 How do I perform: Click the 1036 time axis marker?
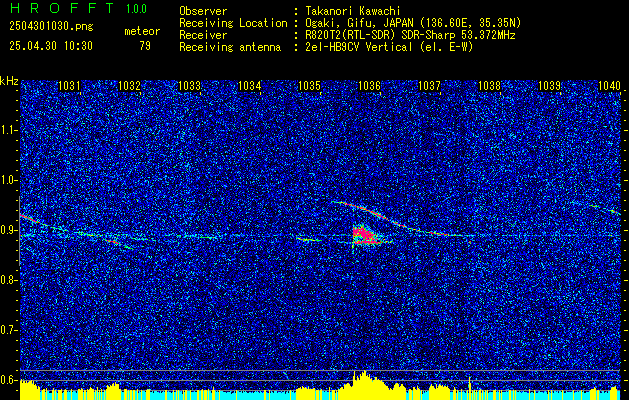tap(369, 85)
